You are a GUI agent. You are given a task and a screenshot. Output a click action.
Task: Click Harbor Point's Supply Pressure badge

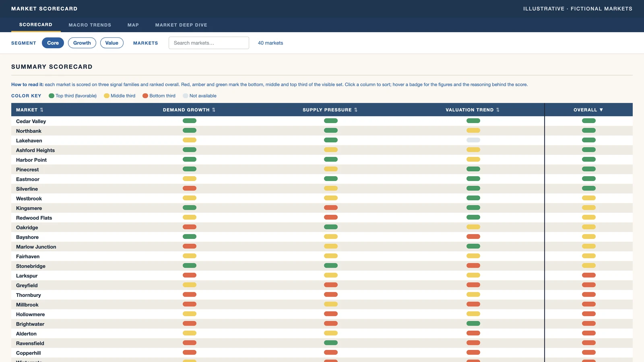coord(331,159)
